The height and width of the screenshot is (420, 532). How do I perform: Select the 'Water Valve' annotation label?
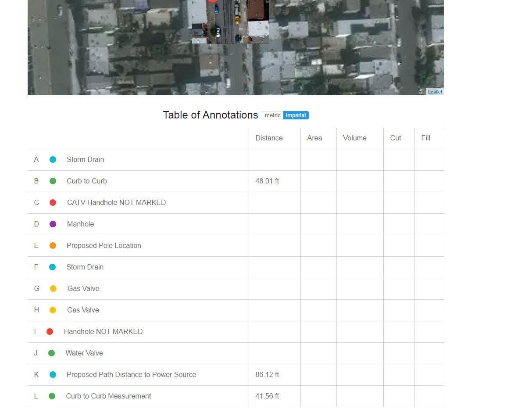[84, 353]
